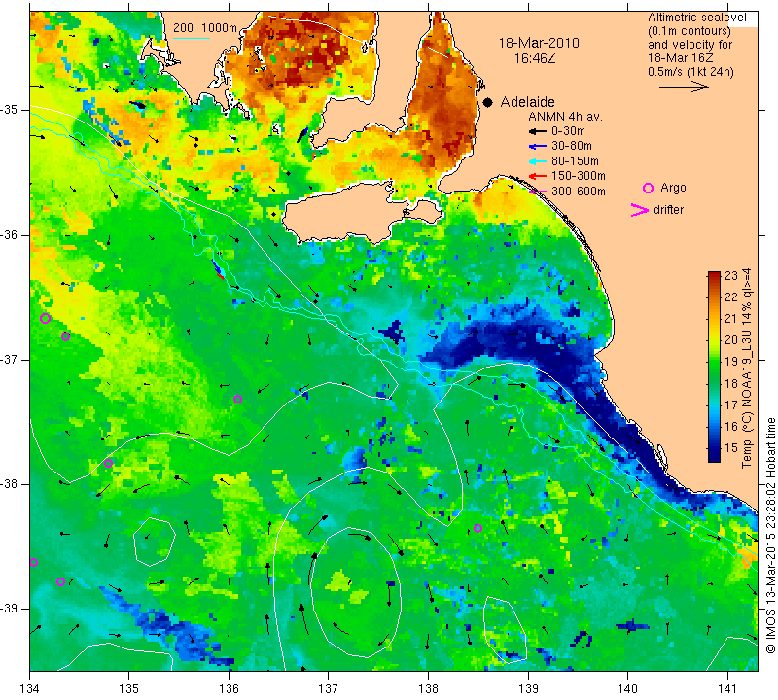Click the 16:46Z time label
Image resolution: width=778 pixels, height=700 pixels.
(x=534, y=58)
